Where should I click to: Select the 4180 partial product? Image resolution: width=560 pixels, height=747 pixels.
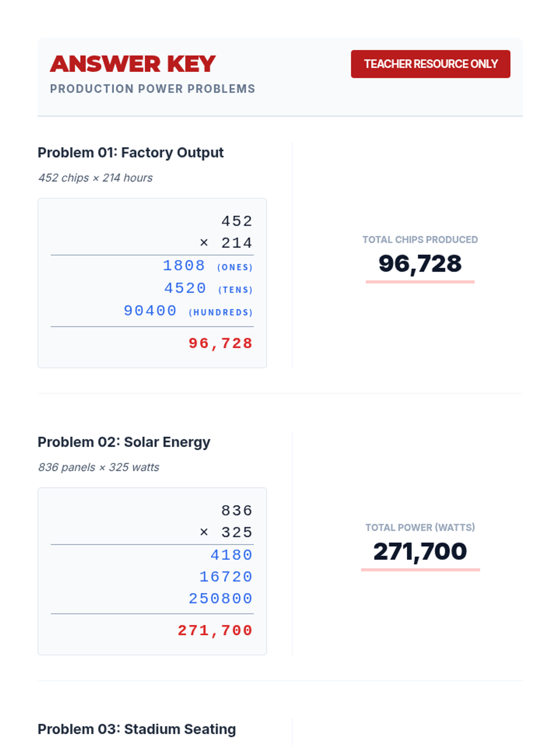pyautogui.click(x=231, y=555)
